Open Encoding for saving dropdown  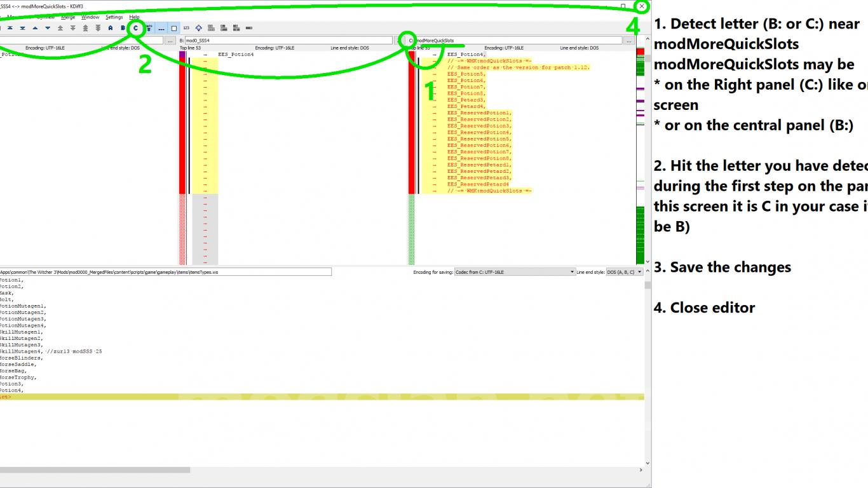[515, 272]
